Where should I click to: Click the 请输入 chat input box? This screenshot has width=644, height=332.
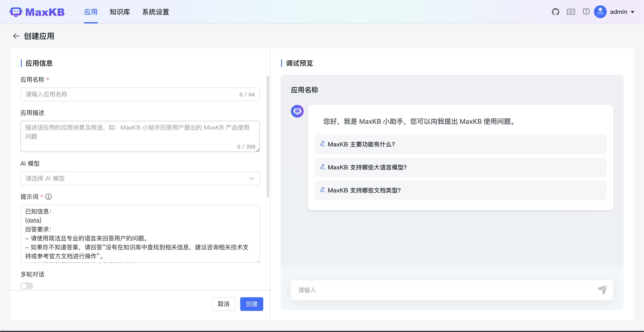click(445, 290)
